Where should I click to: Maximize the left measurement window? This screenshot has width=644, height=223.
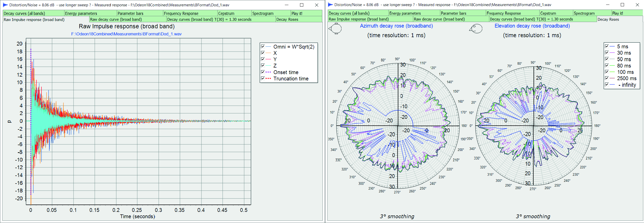click(302, 5)
